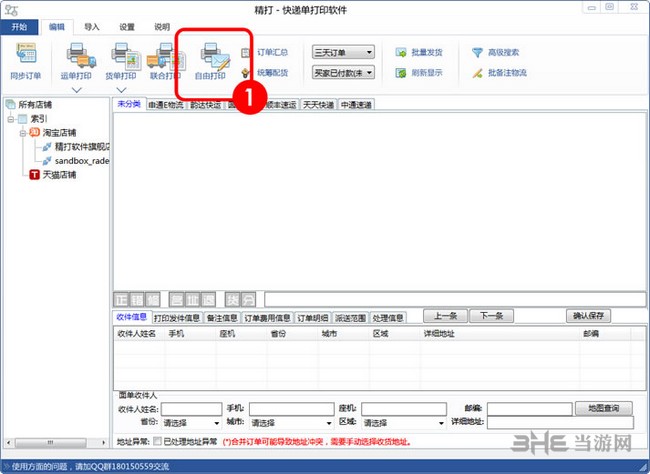650x474 pixels.
Task: Expand the arrow under 货单打印
Action: (x=121, y=90)
